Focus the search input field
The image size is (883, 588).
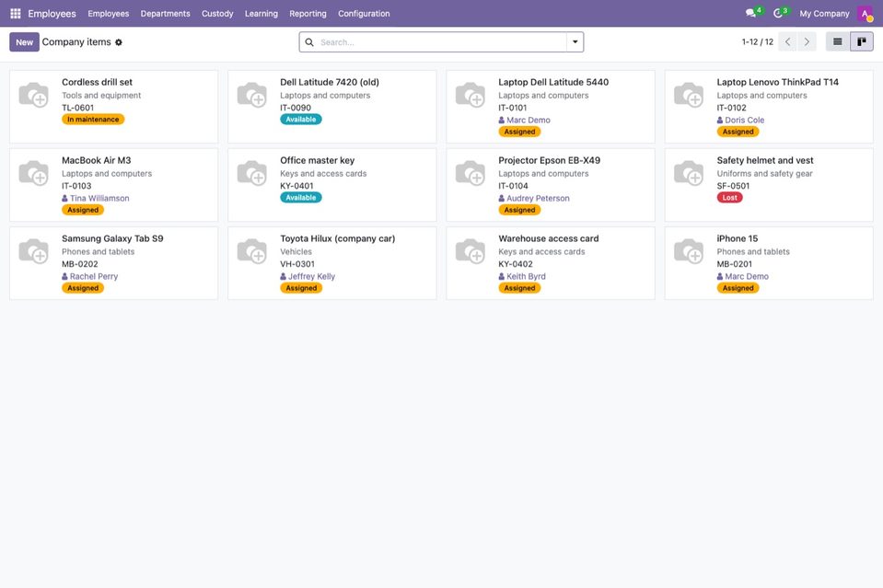pos(441,42)
